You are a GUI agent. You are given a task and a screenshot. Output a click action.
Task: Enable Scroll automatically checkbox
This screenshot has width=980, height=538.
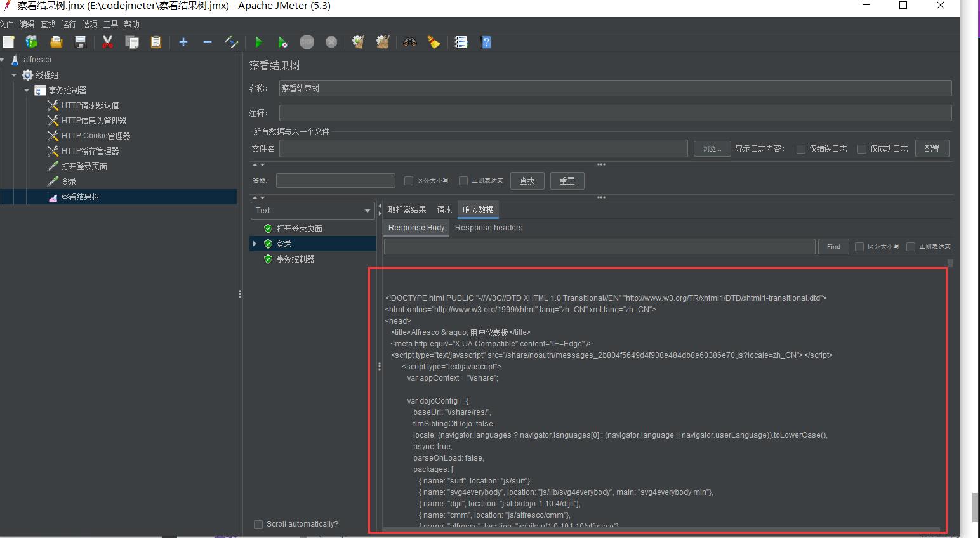click(258, 525)
